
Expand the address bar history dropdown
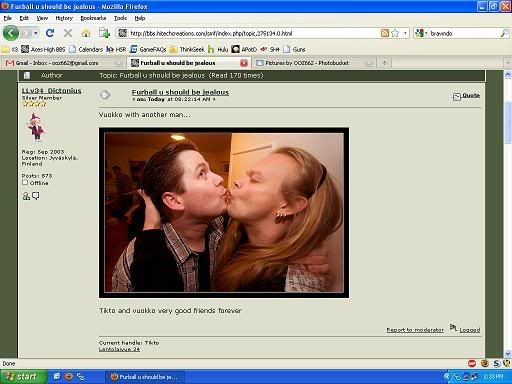click(405, 33)
